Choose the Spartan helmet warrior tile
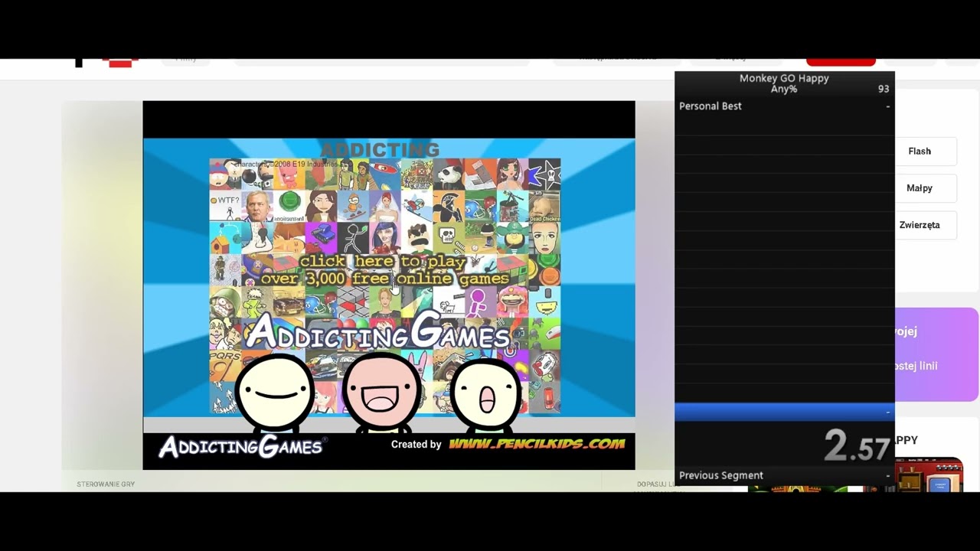The width and height of the screenshot is (980, 551). coord(449,206)
